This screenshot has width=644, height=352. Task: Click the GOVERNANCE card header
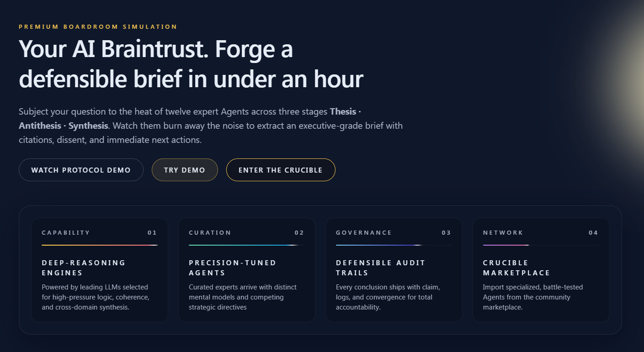point(364,232)
